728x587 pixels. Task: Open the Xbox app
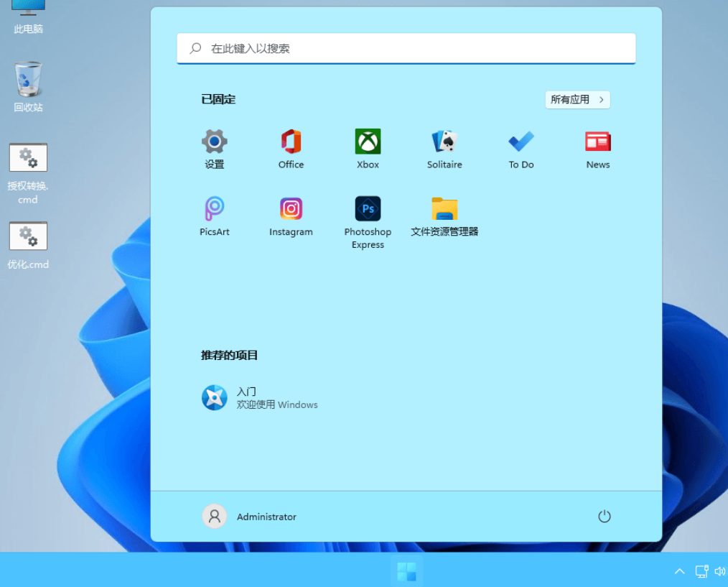[368, 149]
